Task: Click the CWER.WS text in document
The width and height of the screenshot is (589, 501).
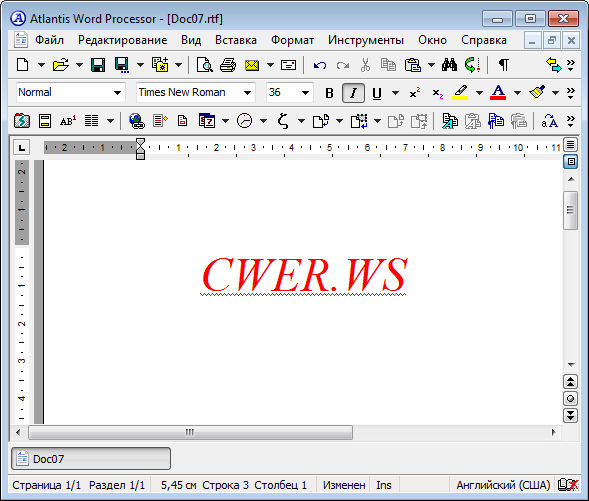Action: [304, 275]
